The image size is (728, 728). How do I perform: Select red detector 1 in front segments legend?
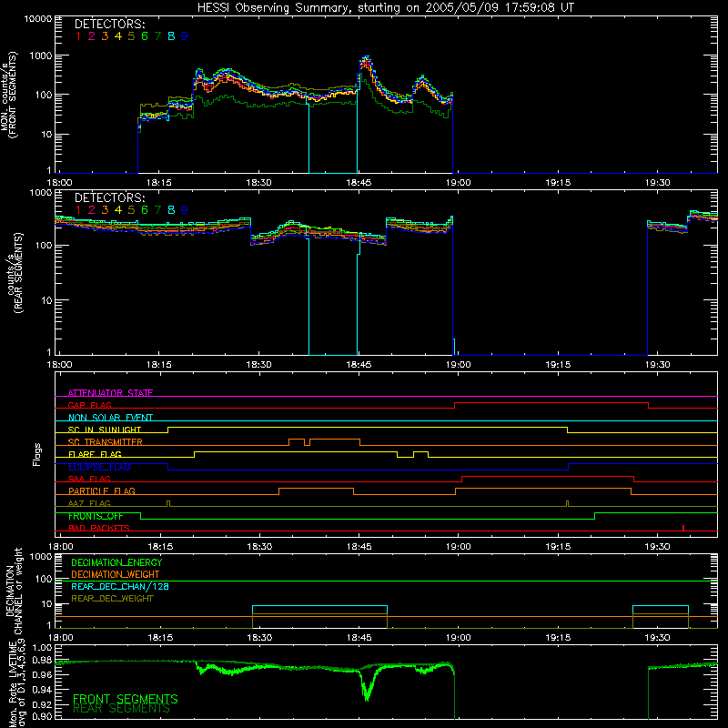tap(78, 36)
